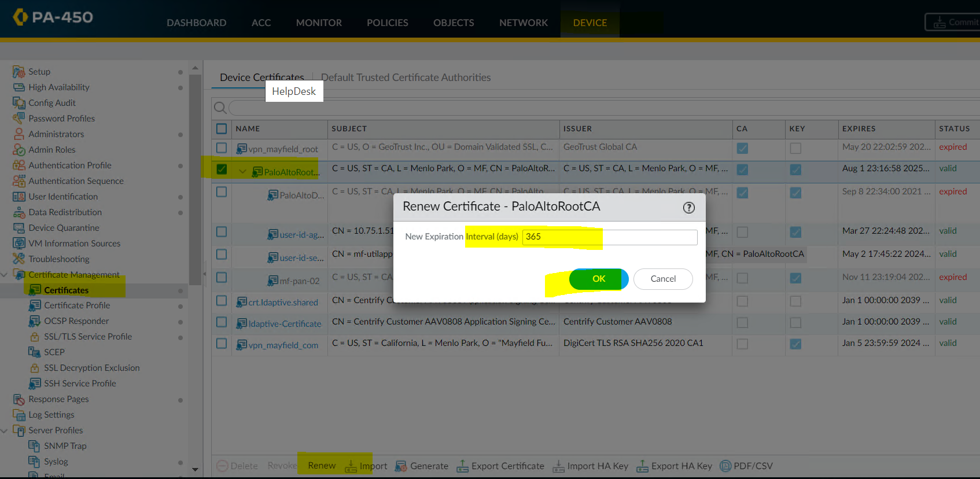Check the Idaptive-Certificate row checkbox
Image resolution: width=980 pixels, height=479 pixels.
(x=222, y=322)
